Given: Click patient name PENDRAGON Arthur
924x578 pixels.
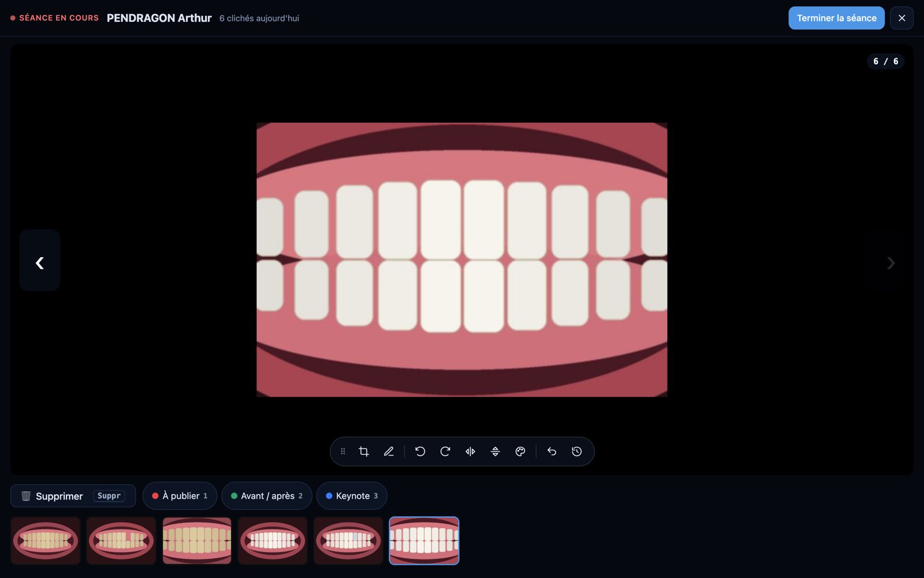Looking at the screenshot, I should (159, 18).
